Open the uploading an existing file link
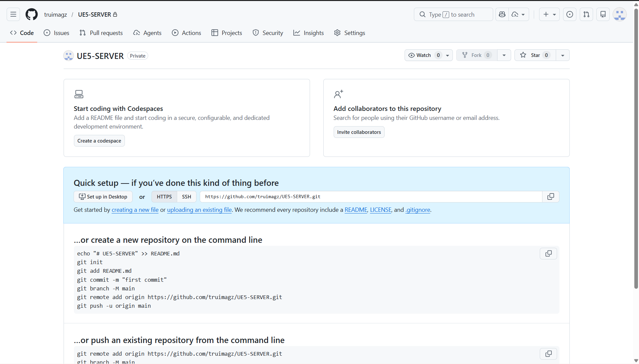This screenshot has height=364, width=639. 199,209
